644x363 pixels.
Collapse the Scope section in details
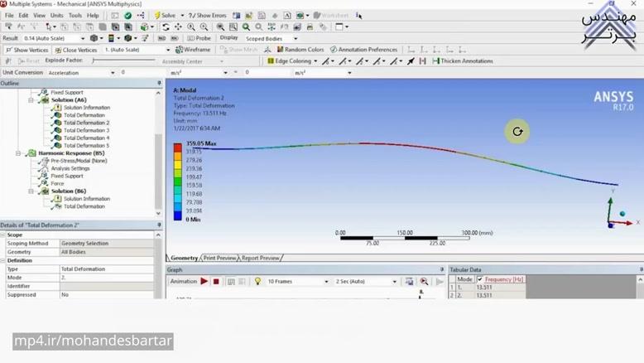click(2, 235)
